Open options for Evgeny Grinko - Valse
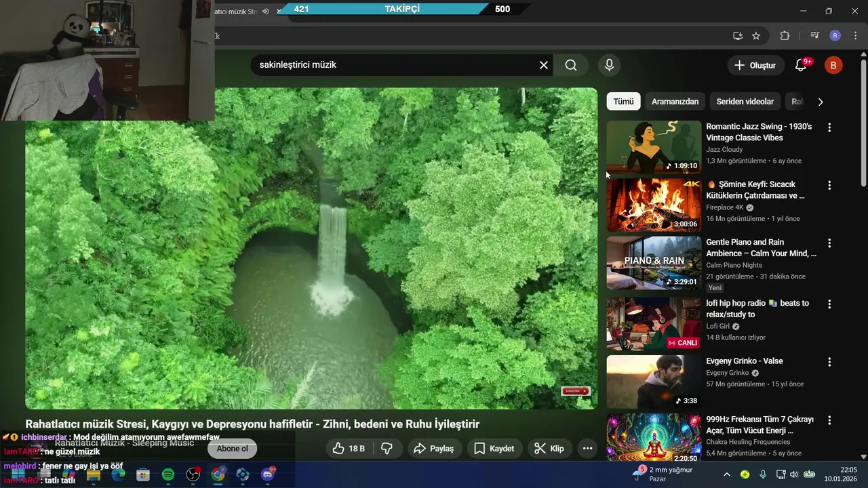This screenshot has width=868, height=488. click(829, 362)
